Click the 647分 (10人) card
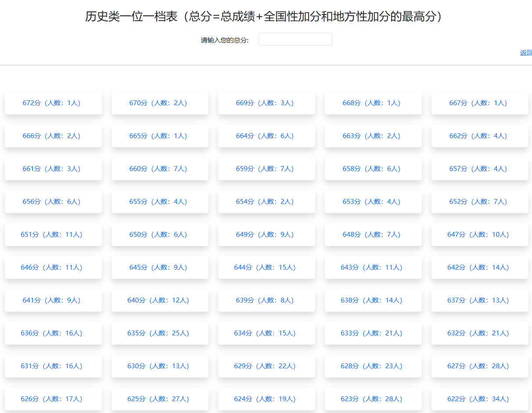Screen dimensions: 532x413 (480, 235)
